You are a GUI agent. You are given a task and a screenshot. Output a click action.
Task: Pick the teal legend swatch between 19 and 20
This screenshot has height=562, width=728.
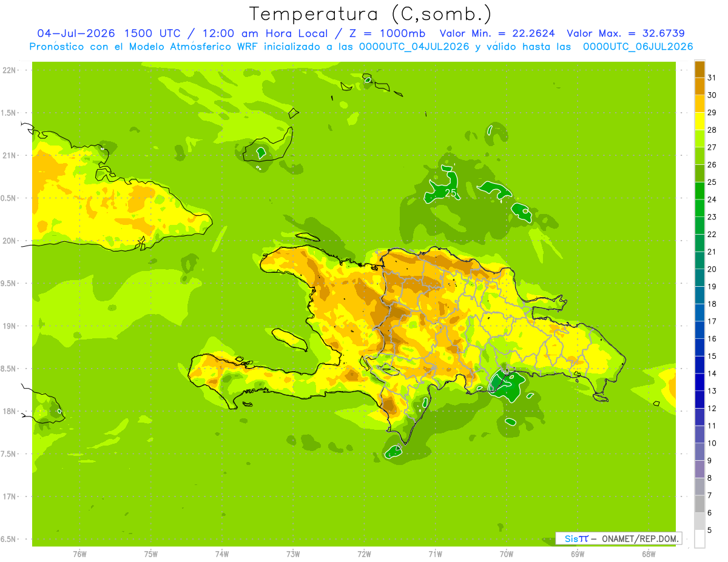click(699, 278)
